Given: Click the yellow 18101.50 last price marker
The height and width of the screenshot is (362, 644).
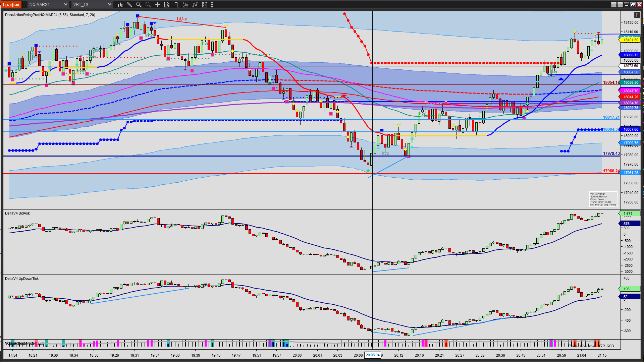Looking at the screenshot, I should (x=630, y=40).
